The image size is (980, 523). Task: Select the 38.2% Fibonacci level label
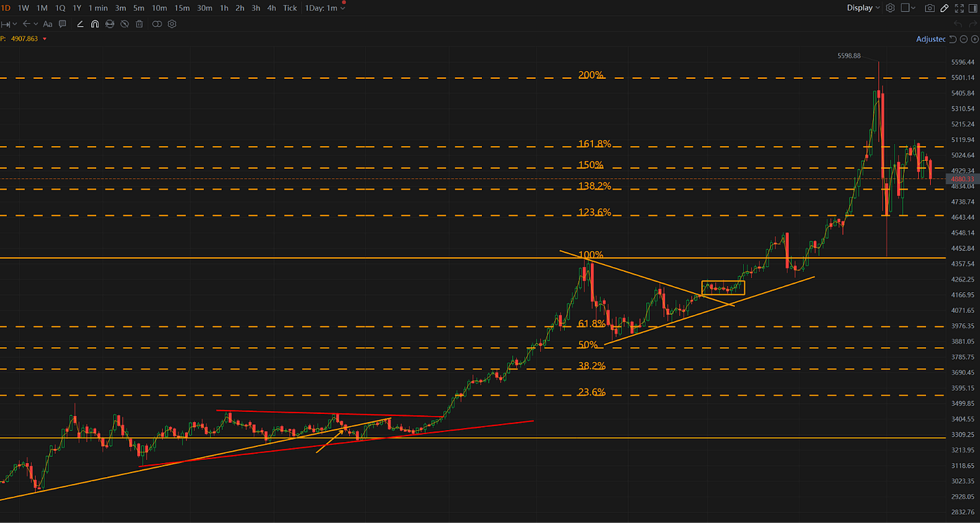592,366
